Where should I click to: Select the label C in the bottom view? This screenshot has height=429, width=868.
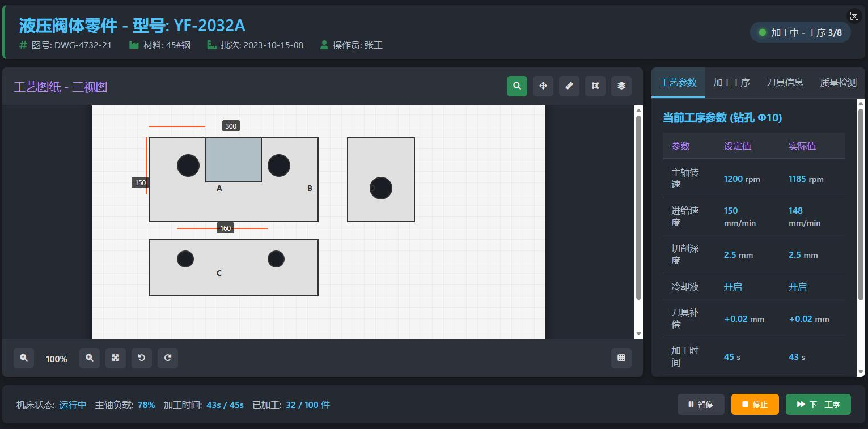click(x=219, y=273)
